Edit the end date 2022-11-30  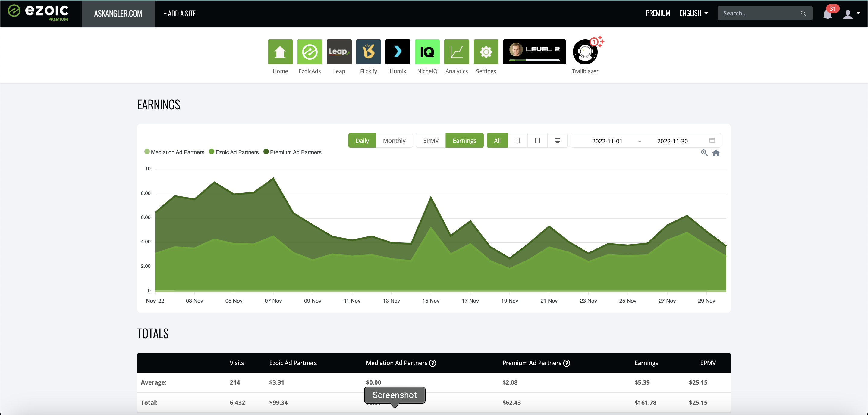pos(672,141)
